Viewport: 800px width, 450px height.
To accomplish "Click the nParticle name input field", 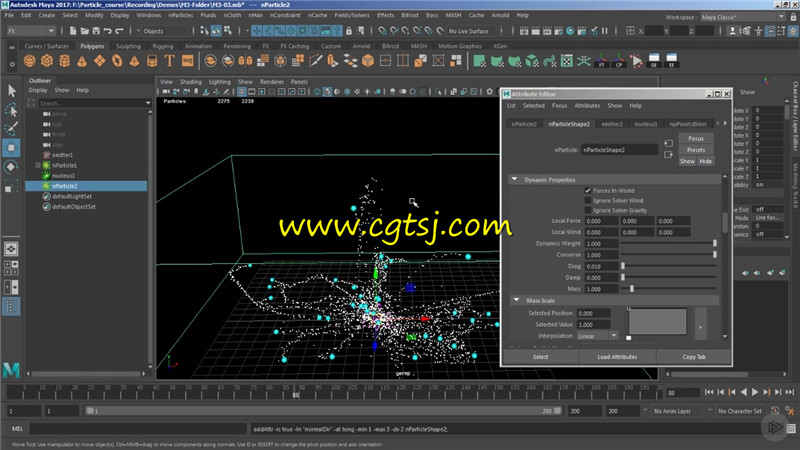I will click(x=619, y=150).
